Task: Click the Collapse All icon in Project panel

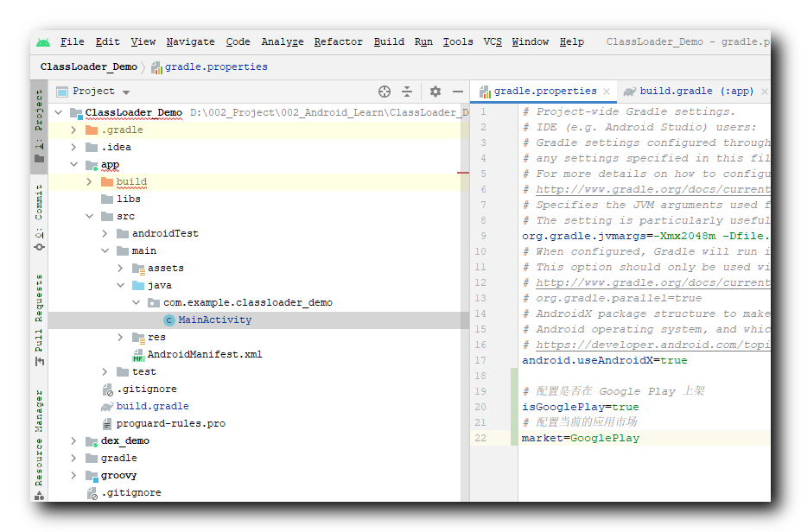Action: (x=407, y=91)
